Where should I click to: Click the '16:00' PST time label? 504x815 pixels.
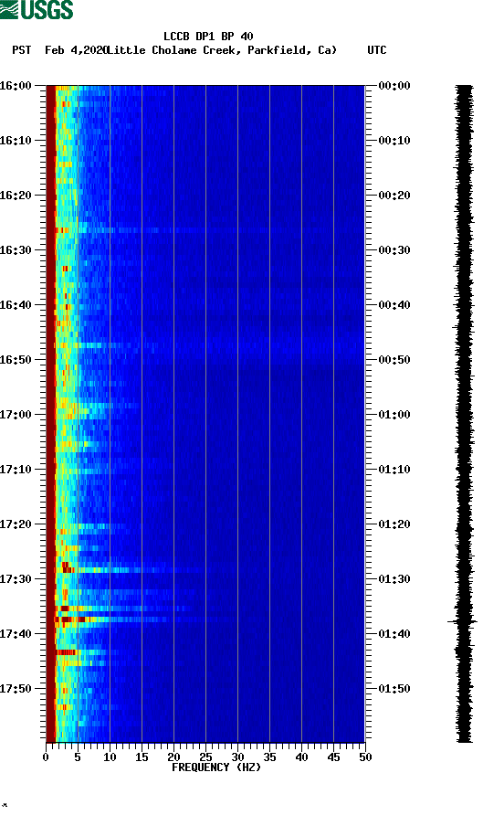16,85
